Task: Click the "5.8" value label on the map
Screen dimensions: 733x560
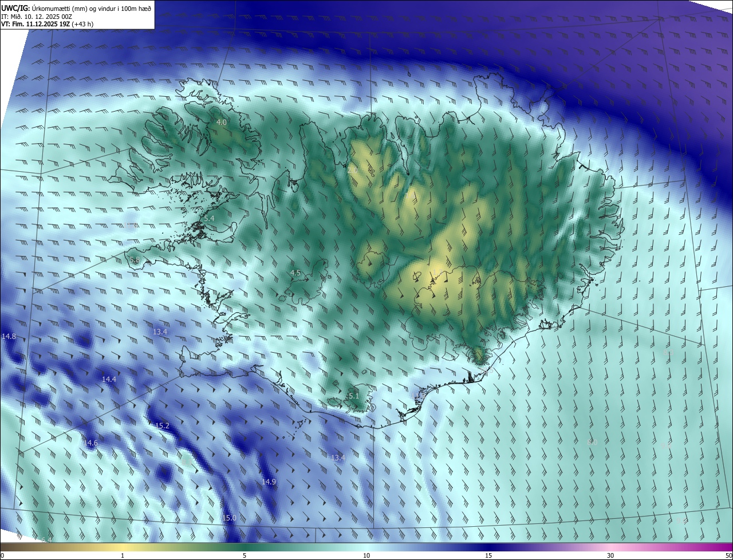Action: coord(135,260)
